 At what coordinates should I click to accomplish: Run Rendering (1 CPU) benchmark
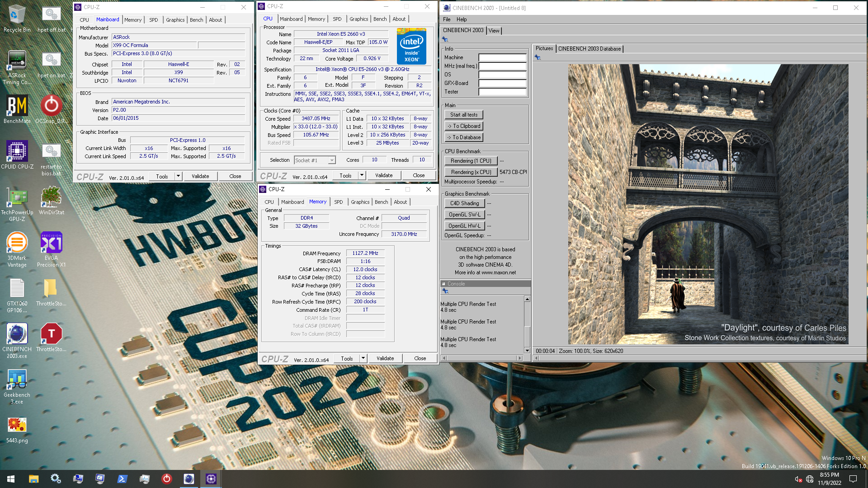[x=471, y=161]
